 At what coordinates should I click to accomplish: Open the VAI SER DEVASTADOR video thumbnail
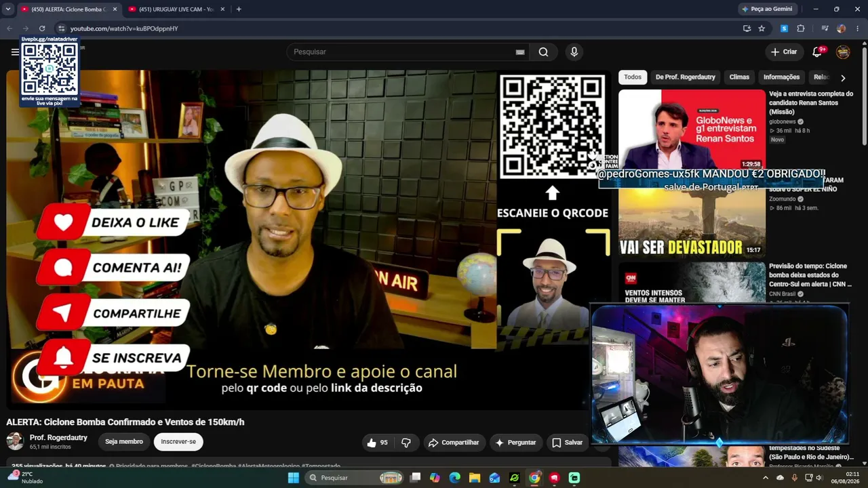coord(692,216)
